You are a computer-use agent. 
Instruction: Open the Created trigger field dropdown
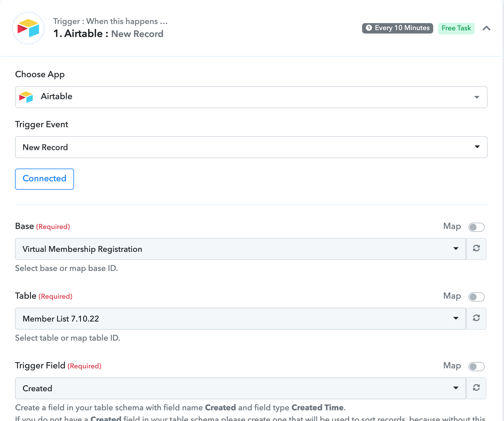(240, 388)
